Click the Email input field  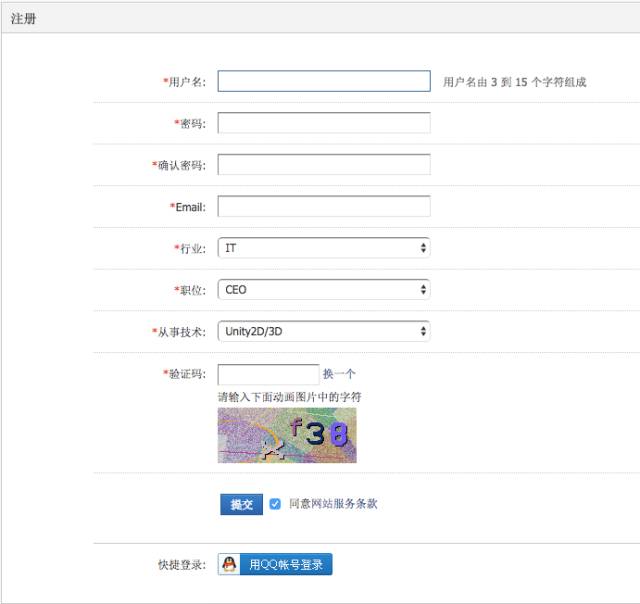click(323, 206)
